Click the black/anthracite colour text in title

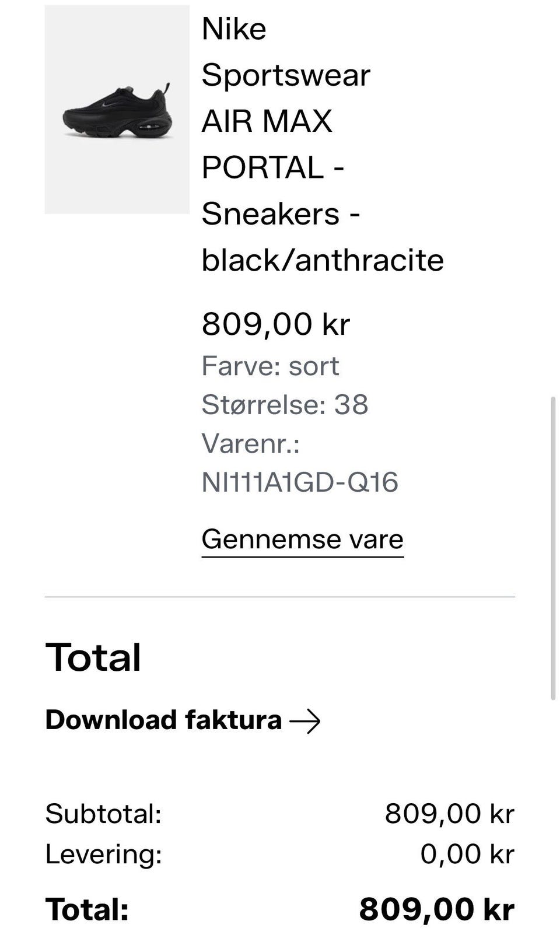(x=322, y=260)
